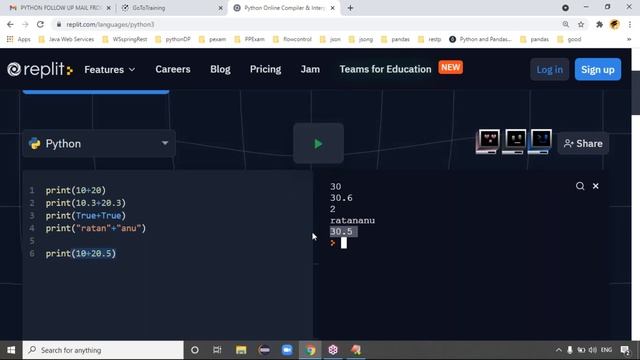Show hidden system tray icons
Image resolution: width=640 pixels, height=360 pixels.
pos(558,350)
